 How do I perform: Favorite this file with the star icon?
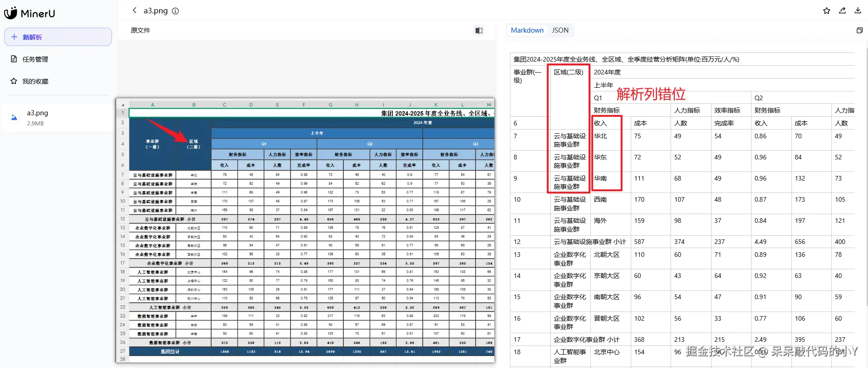(x=827, y=11)
